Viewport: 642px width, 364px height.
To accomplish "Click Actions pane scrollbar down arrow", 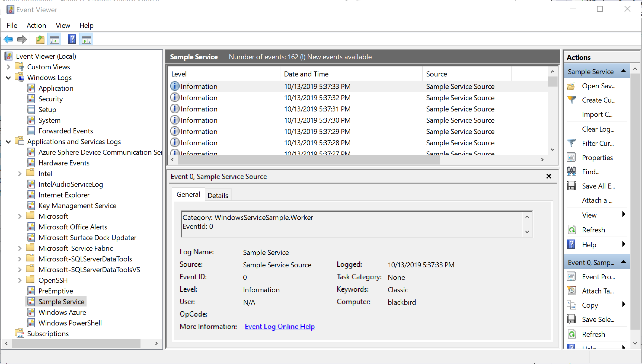I will 635,343.
